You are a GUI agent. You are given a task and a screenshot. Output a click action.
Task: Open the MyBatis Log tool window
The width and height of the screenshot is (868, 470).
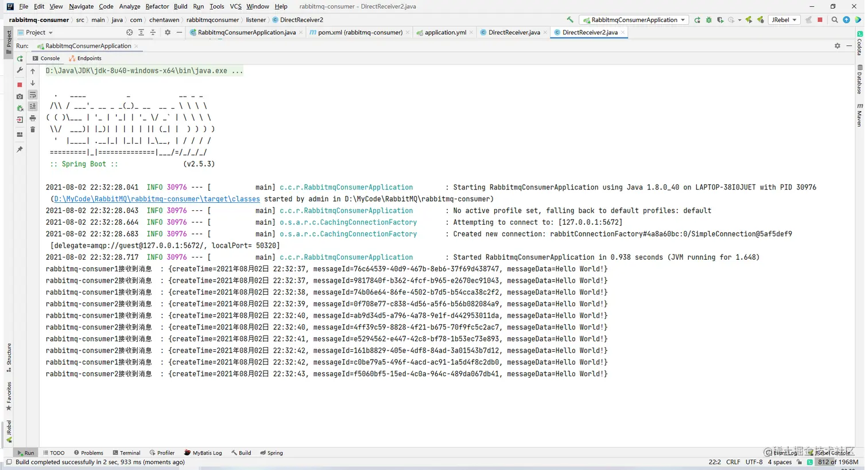coord(203,453)
